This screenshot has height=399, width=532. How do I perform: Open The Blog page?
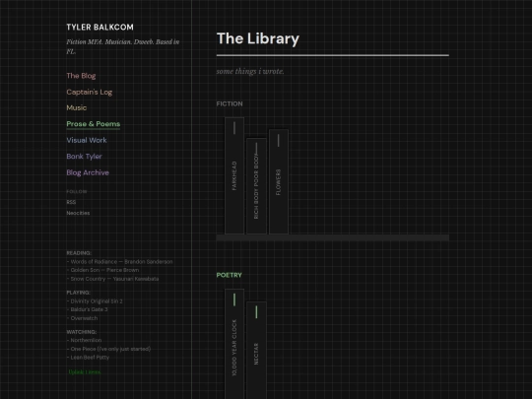point(81,76)
